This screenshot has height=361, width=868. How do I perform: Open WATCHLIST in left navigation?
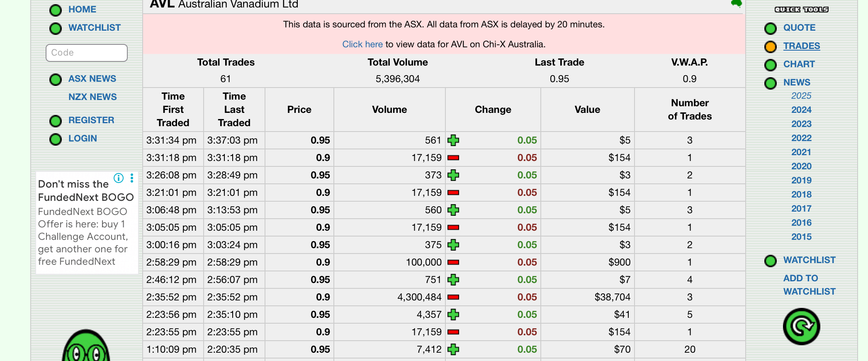(95, 27)
